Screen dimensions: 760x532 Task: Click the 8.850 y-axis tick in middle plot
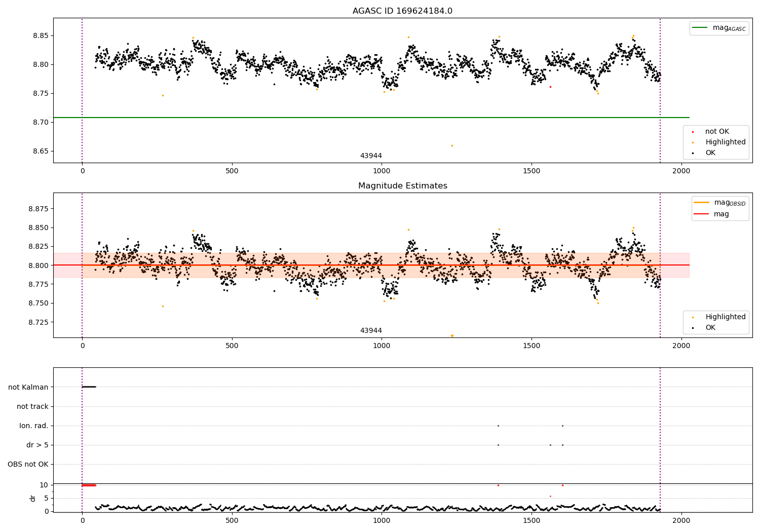[39, 227]
